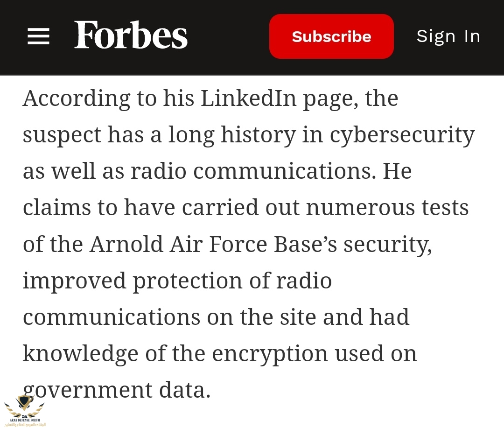The width and height of the screenshot is (504, 428).
Task: Open the hamburger navigation menu
Action: pyautogui.click(x=39, y=36)
